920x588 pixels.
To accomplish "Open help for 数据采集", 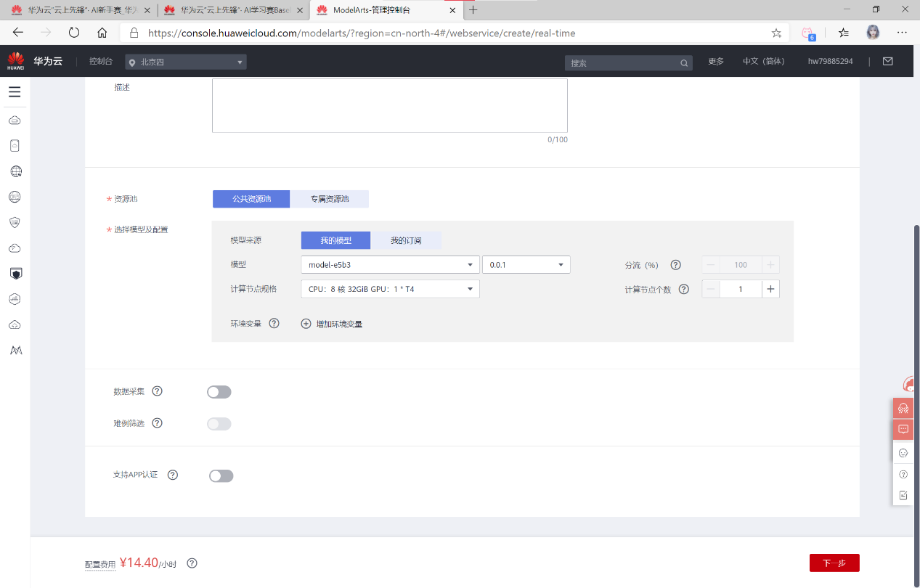I will pos(157,391).
